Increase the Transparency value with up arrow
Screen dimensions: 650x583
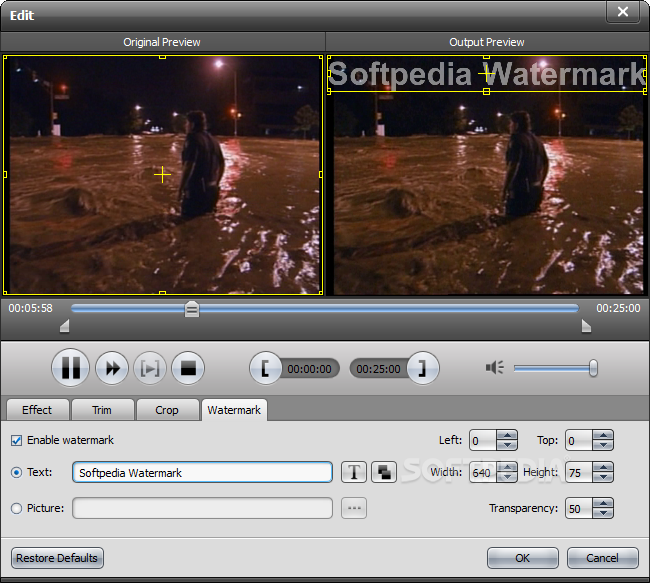point(603,503)
